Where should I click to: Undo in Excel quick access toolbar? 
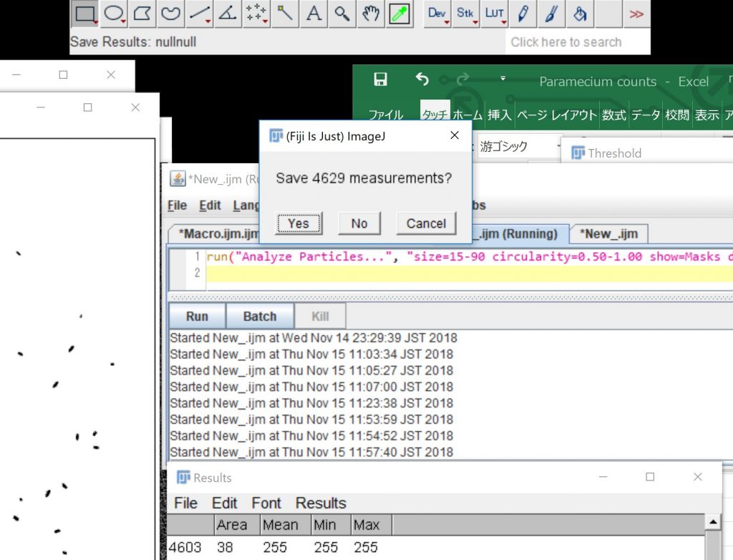point(422,79)
